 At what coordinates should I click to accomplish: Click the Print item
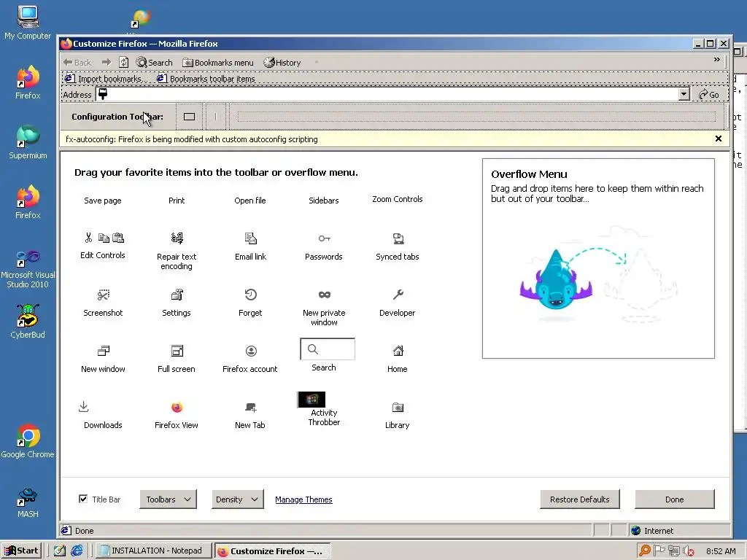(177, 201)
